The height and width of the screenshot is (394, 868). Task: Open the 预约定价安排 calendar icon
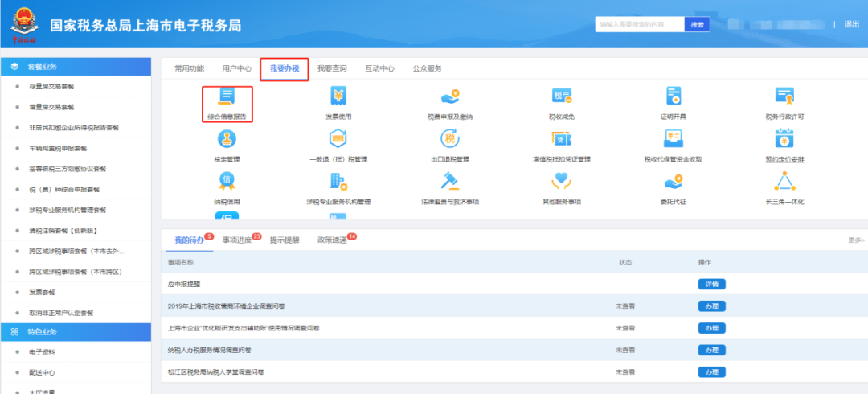point(784,138)
